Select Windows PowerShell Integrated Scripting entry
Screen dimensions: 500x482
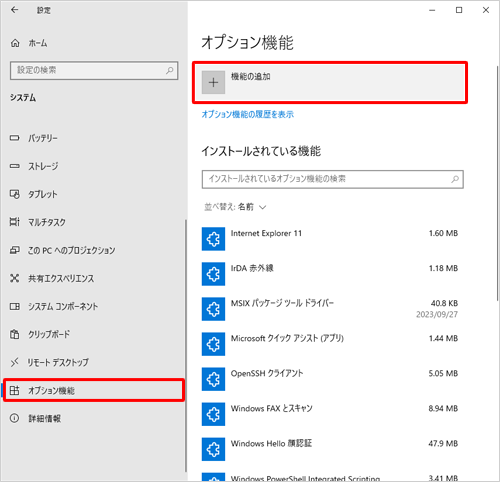point(305,478)
